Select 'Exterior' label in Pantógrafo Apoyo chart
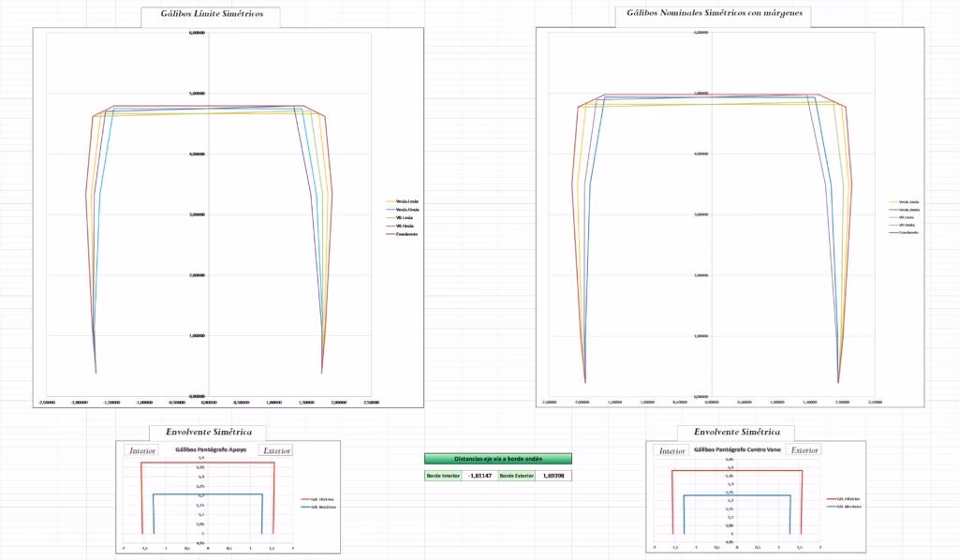Viewport: 959px width, 560px height. point(276,450)
